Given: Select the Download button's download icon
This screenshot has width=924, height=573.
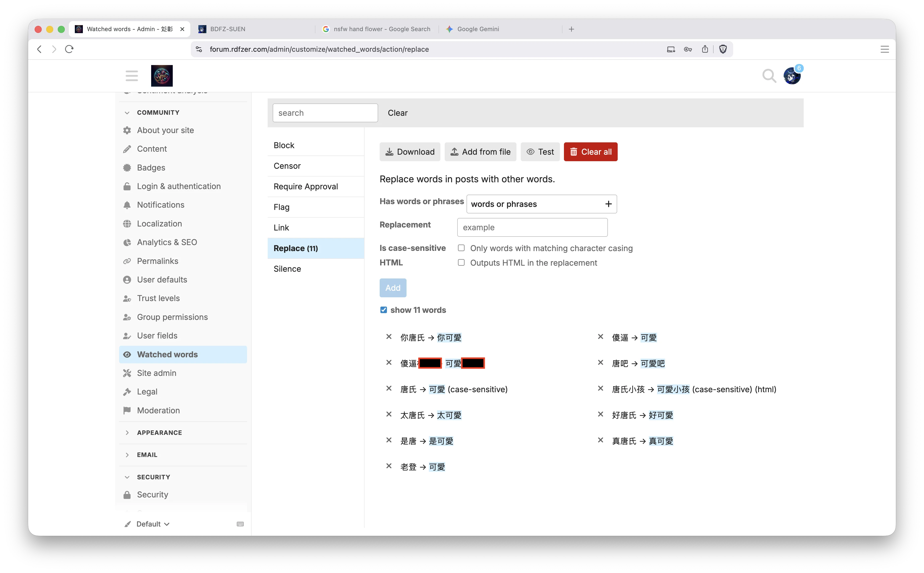Looking at the screenshot, I should tap(390, 152).
